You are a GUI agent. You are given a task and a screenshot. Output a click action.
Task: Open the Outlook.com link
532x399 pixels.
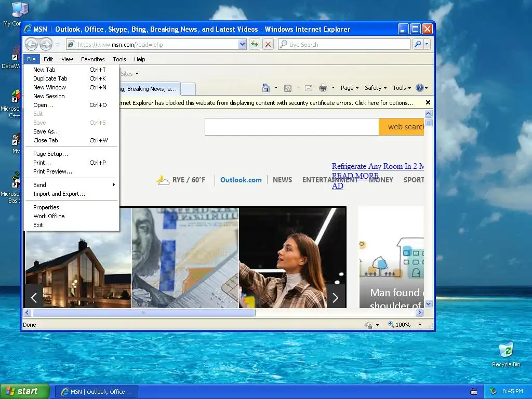[241, 180]
